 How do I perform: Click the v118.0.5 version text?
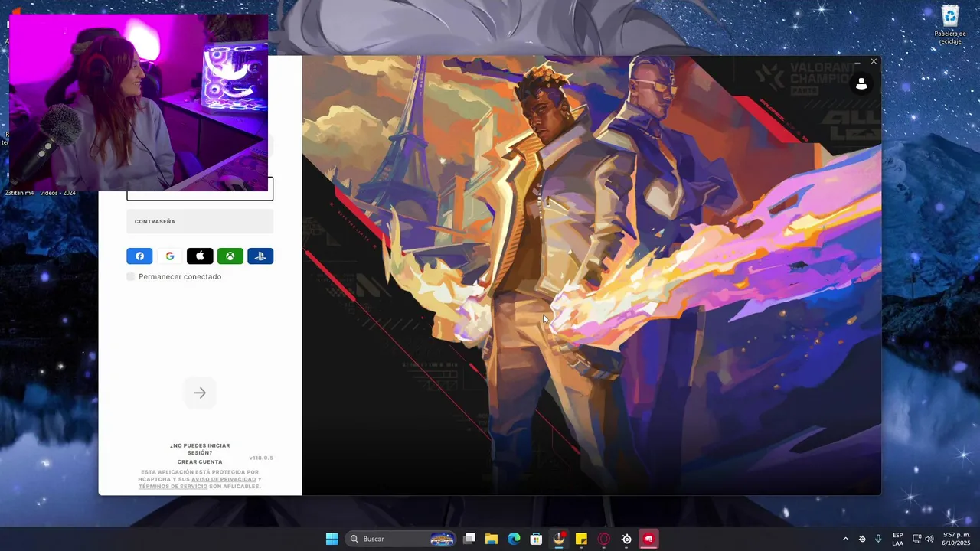261,458
